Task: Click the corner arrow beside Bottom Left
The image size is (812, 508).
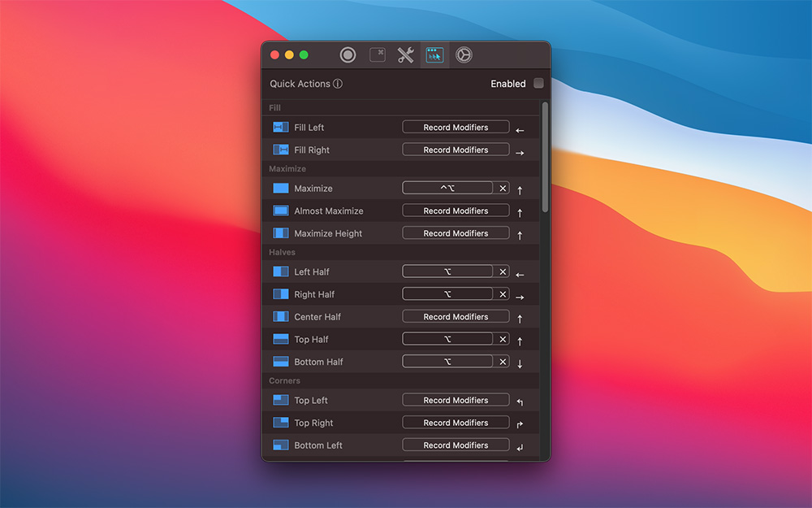Action: pyautogui.click(x=520, y=447)
